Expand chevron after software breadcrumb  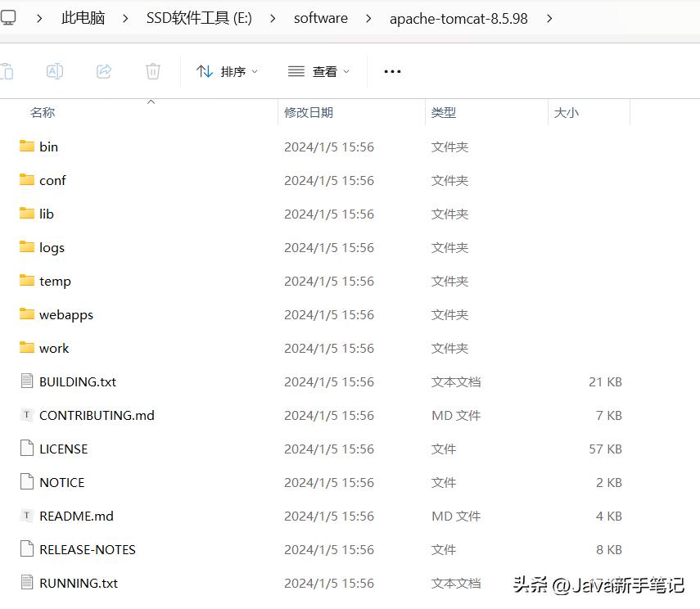pyautogui.click(x=368, y=19)
